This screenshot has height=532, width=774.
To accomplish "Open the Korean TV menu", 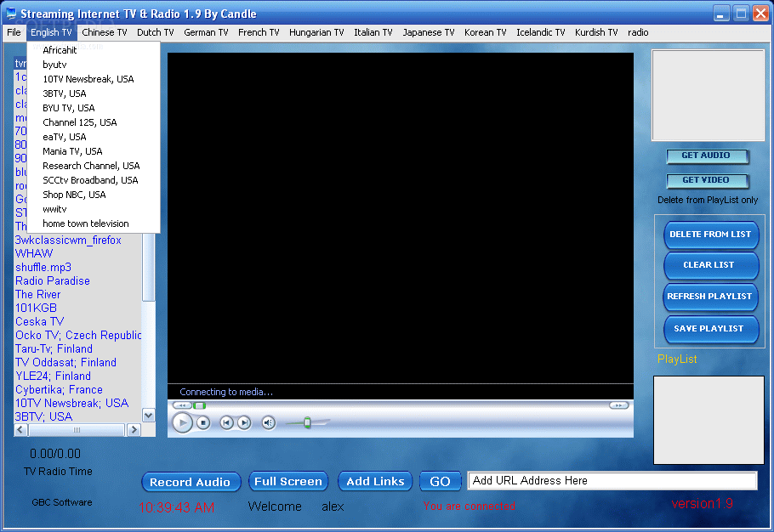I will pyautogui.click(x=485, y=32).
